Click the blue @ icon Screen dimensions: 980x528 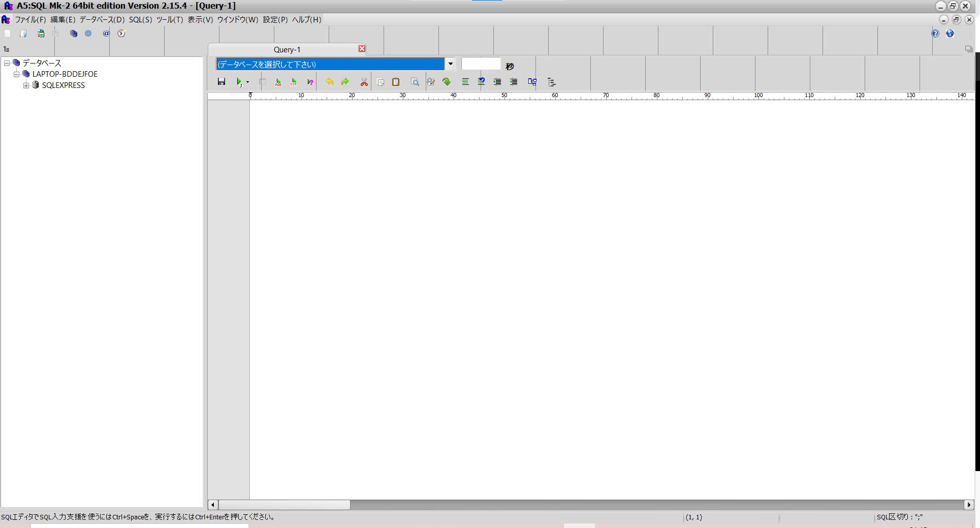click(106, 34)
